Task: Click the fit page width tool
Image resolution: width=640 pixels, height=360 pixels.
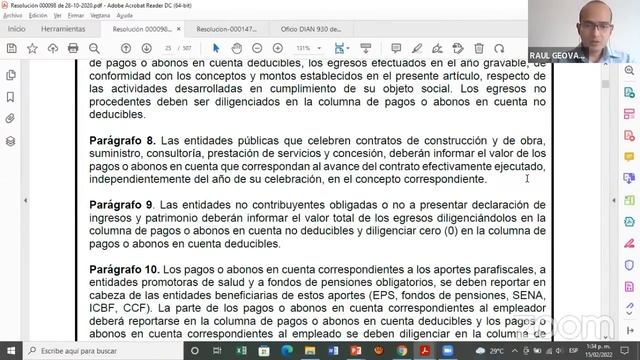Action: pyautogui.click(x=339, y=49)
